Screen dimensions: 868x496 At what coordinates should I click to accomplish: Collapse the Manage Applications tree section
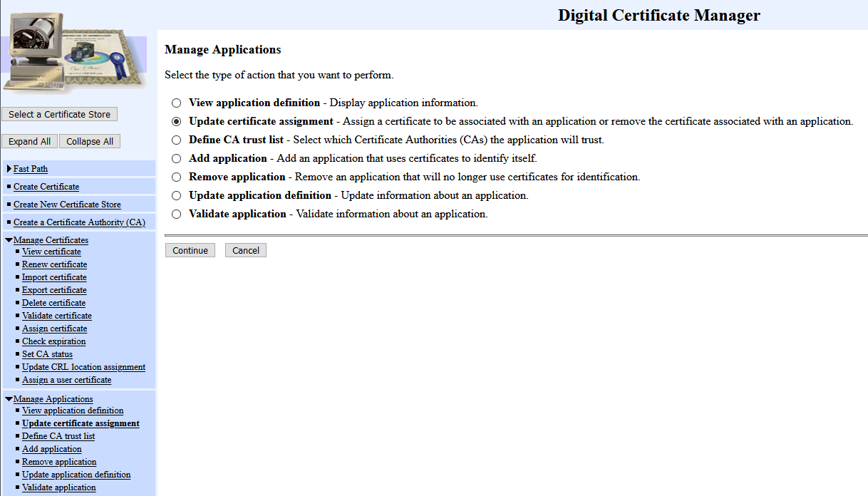click(x=9, y=399)
